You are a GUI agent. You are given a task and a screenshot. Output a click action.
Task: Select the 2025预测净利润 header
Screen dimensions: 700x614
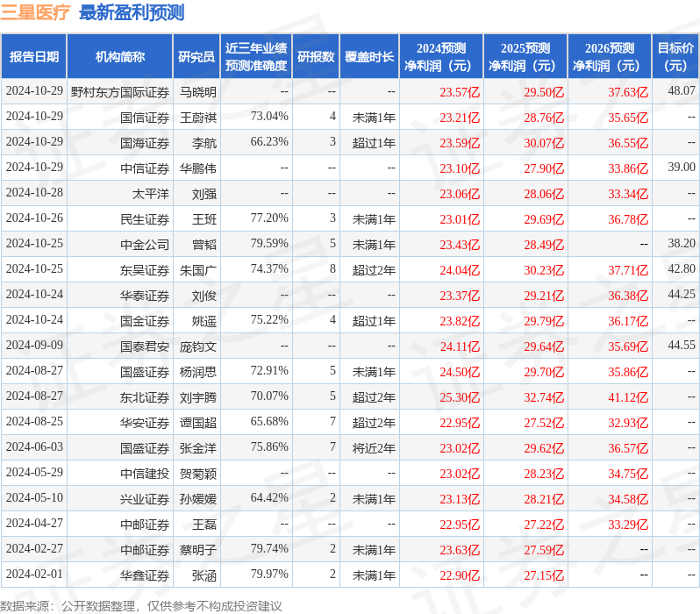(525, 57)
